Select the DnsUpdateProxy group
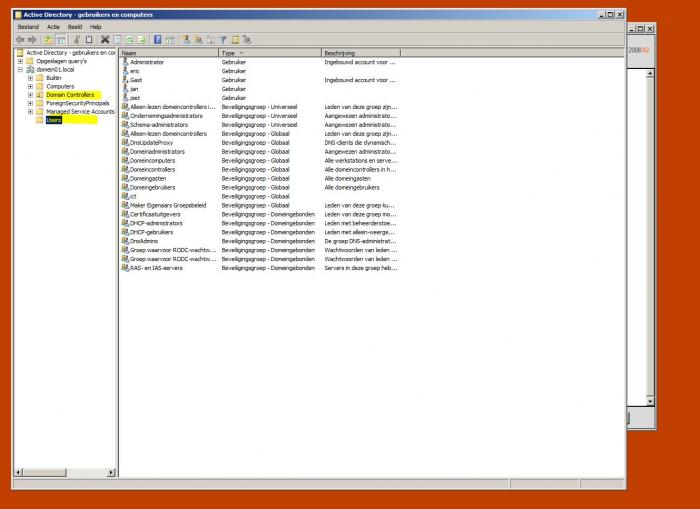Screen dimensions: 700x509 259,143
